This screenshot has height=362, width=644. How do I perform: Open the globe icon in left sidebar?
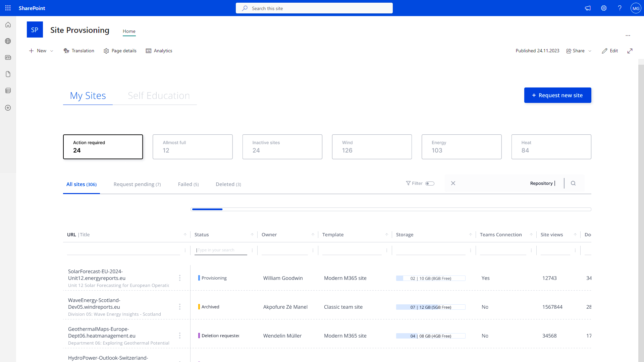click(x=8, y=41)
